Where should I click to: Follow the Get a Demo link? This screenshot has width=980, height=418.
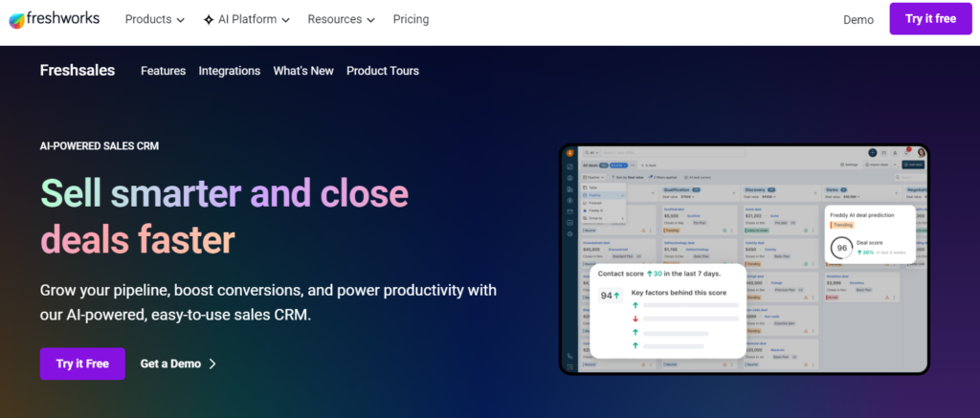click(178, 363)
